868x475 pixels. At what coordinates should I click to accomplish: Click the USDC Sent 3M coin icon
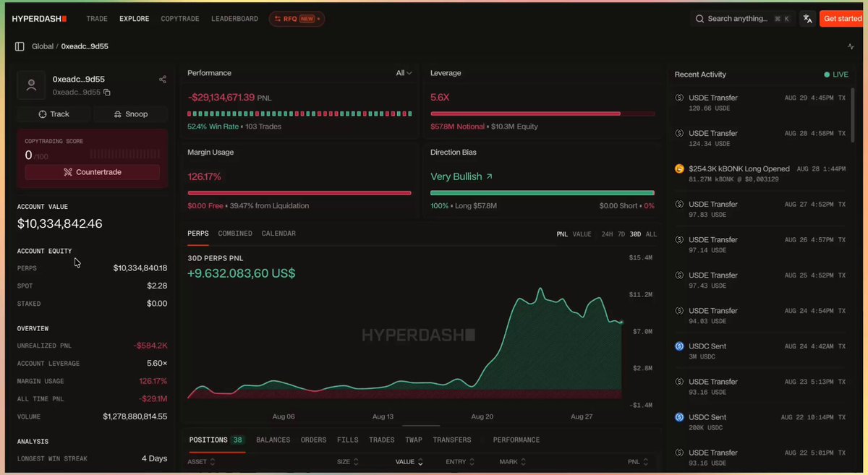point(679,346)
